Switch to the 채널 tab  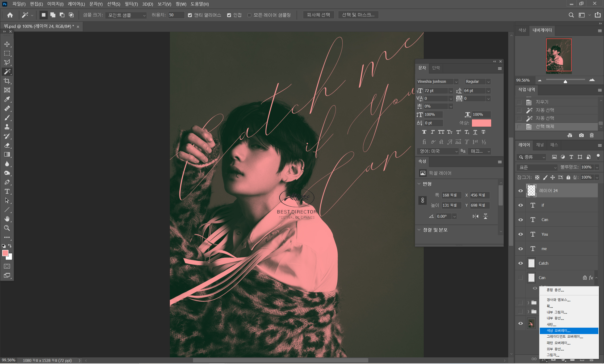pyautogui.click(x=540, y=145)
